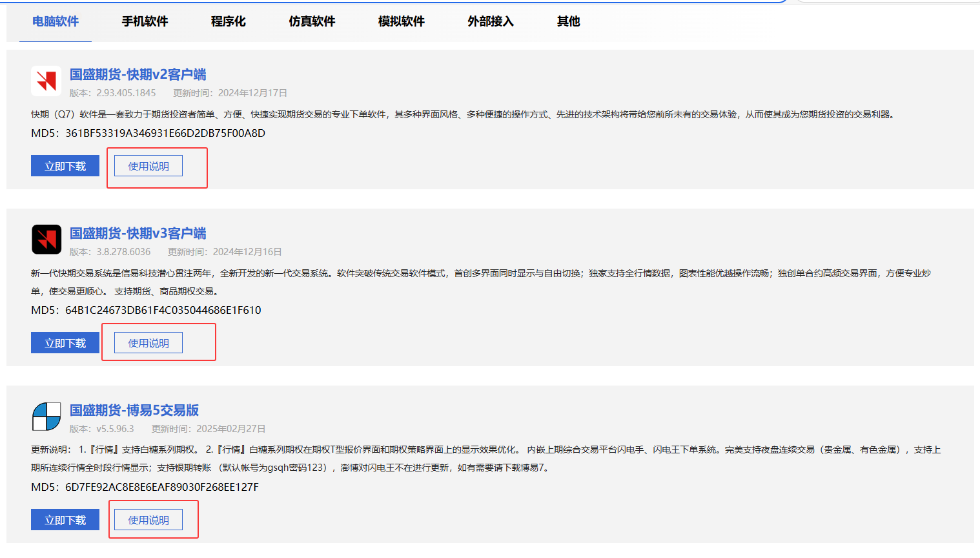Image resolution: width=980 pixels, height=558 pixels.
Task: Click 使用说明 for 博易5交易版
Action: point(148,520)
